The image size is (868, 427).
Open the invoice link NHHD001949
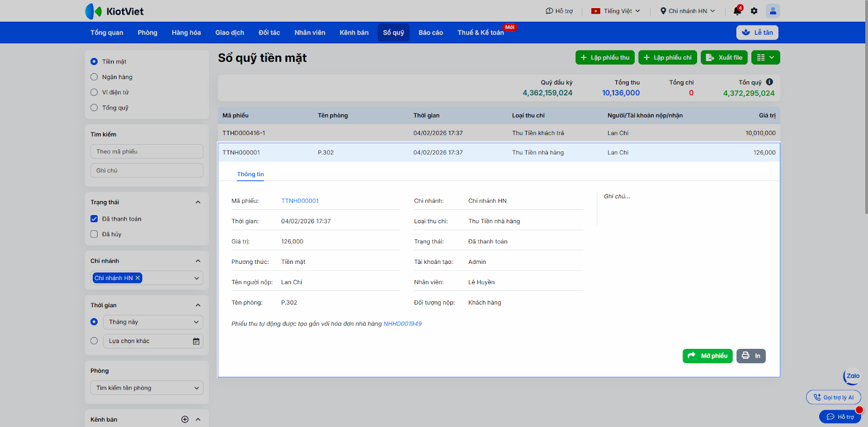coord(403,324)
